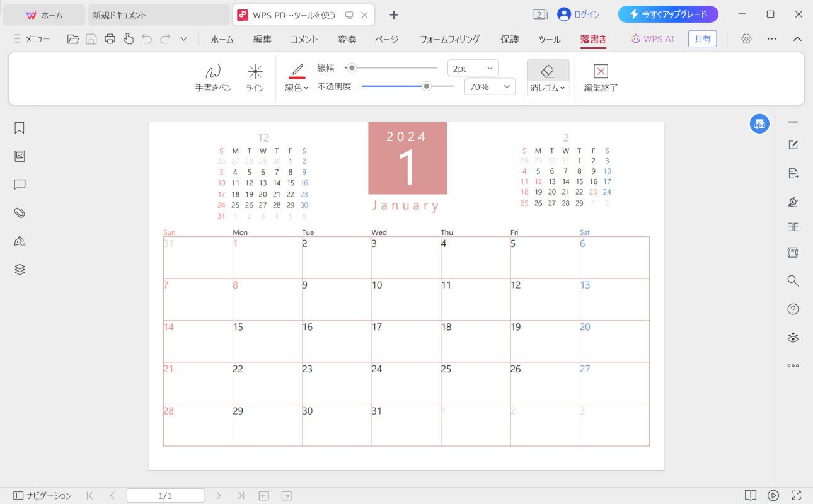
Task: Close the WPS PDF document tab
Action: point(364,14)
